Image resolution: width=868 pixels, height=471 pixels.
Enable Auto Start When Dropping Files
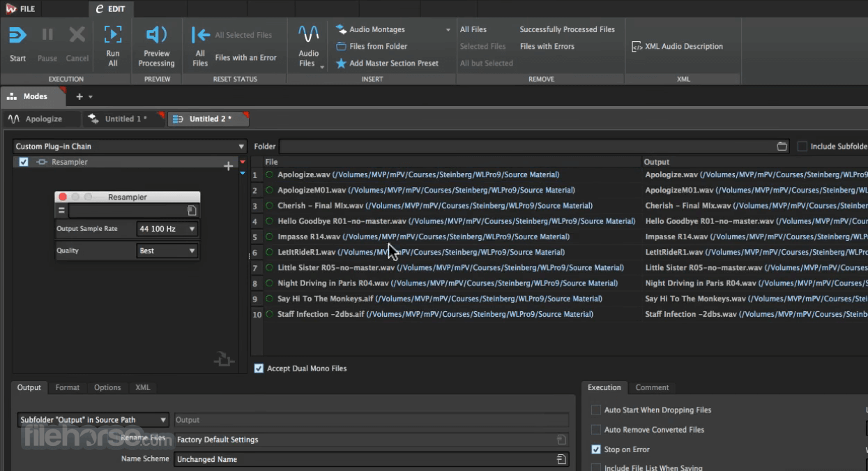(x=596, y=410)
